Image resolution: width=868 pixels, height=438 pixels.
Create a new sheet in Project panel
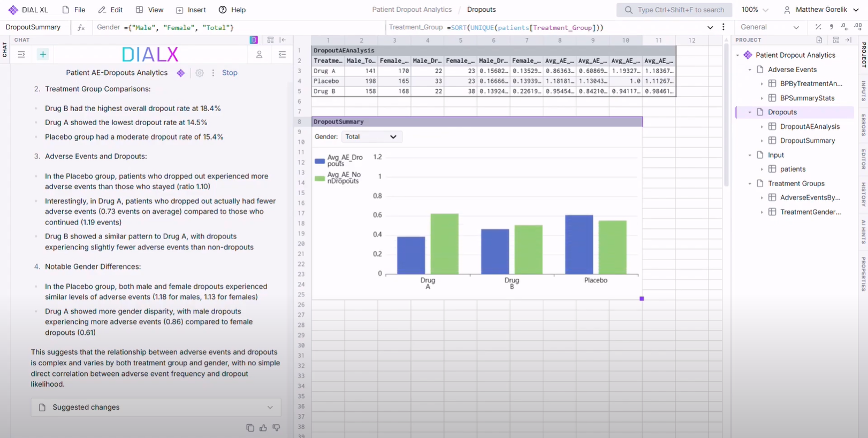coord(819,40)
